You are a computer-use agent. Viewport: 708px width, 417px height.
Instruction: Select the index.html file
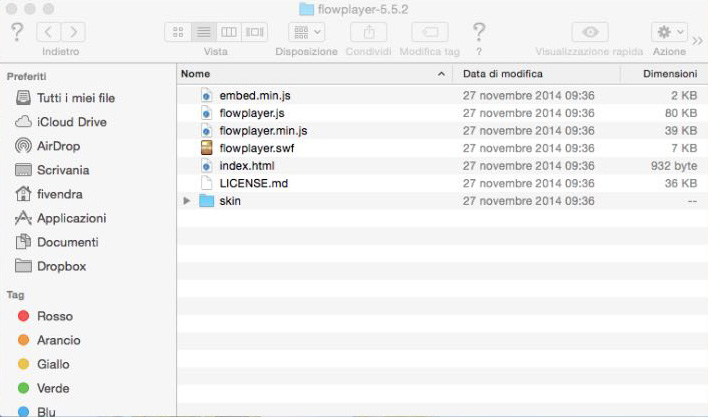point(246,166)
